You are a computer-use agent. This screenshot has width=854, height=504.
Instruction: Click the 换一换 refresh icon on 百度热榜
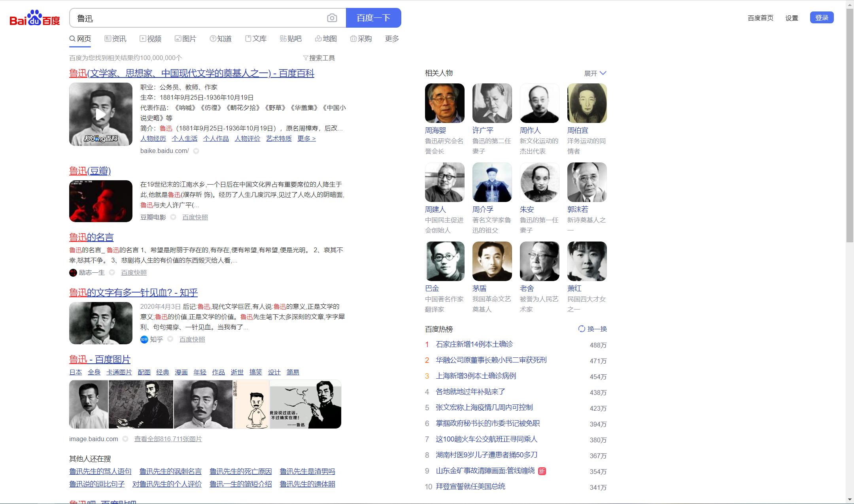[x=581, y=328]
